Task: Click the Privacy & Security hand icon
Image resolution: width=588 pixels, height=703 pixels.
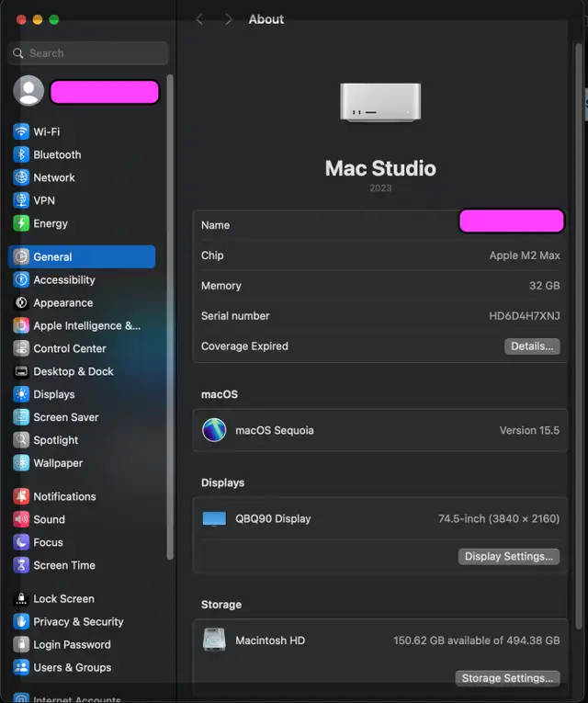Action: pyautogui.click(x=21, y=621)
